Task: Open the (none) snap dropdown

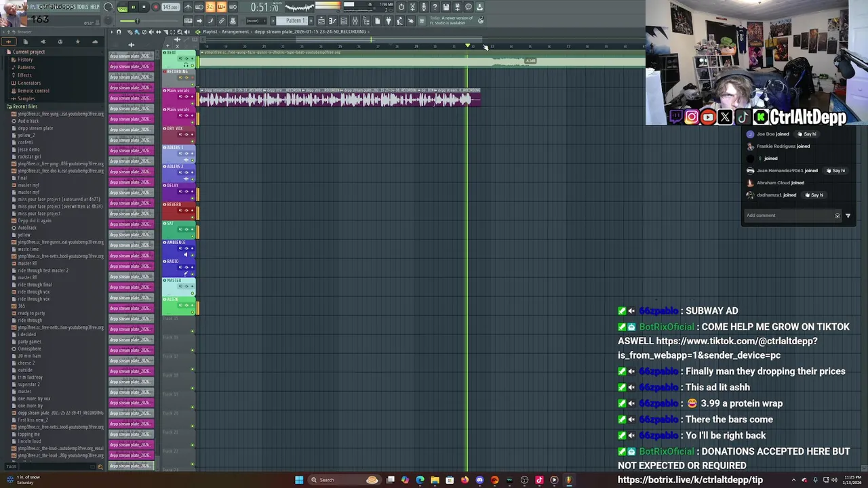Action: (257, 21)
